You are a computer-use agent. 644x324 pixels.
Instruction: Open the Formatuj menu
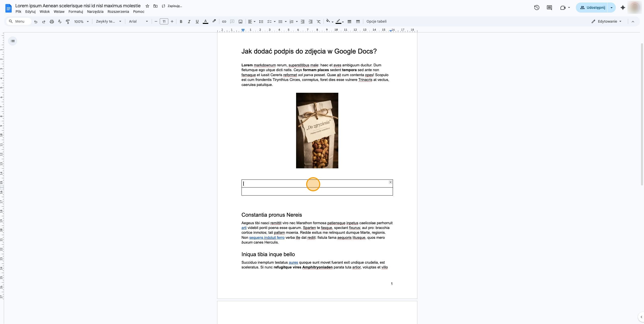[x=76, y=12]
